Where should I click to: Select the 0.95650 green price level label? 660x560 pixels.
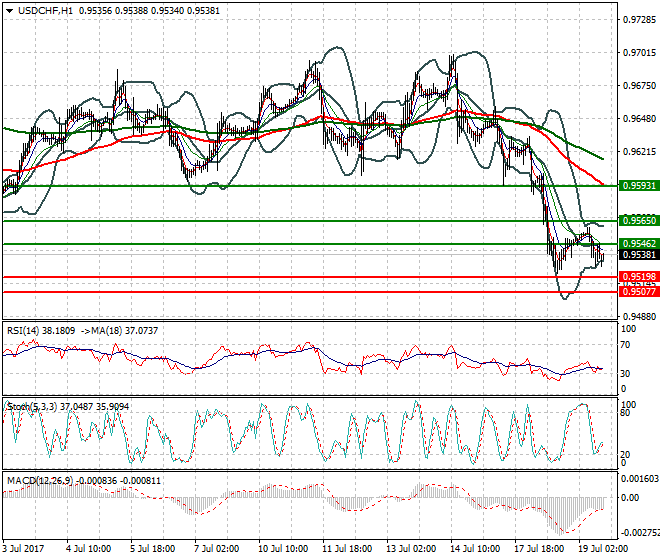tap(639, 221)
